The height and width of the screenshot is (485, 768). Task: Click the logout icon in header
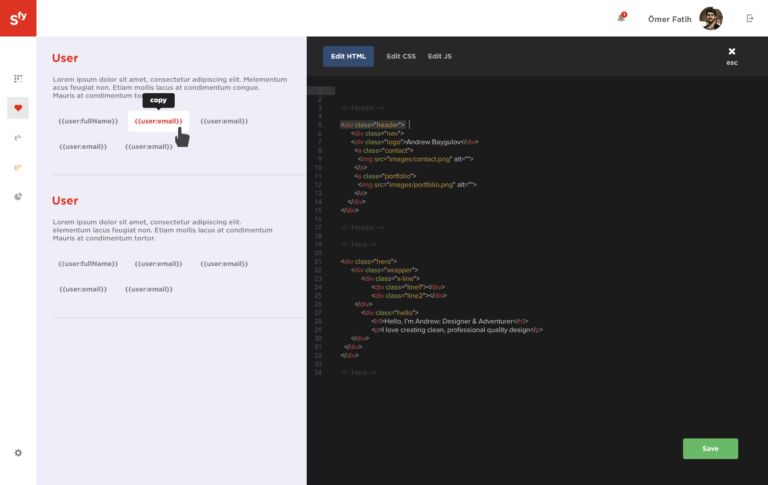750,18
